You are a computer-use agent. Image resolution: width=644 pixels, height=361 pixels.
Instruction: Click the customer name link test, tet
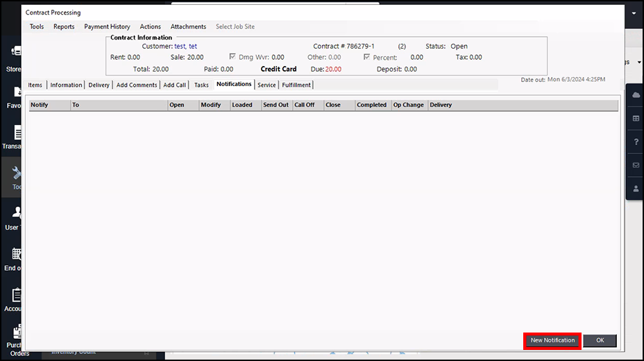click(185, 47)
